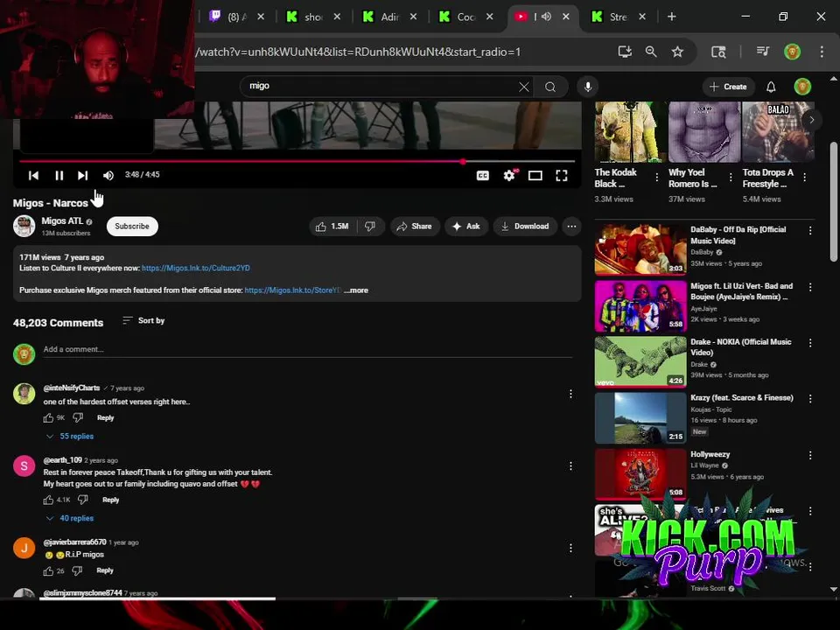Open the Chrome three-dot menu
Image resolution: width=840 pixels, height=630 pixels.
coord(822,52)
